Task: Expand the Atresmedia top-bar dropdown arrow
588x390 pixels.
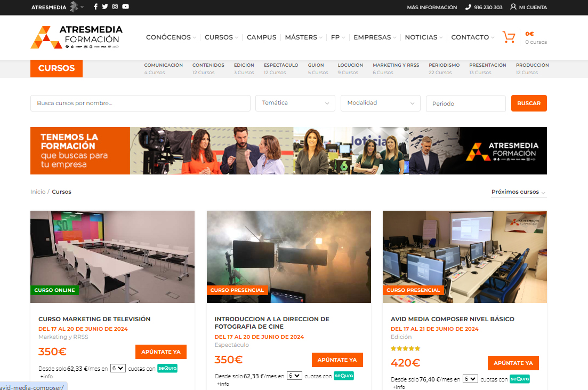Action: click(82, 7)
